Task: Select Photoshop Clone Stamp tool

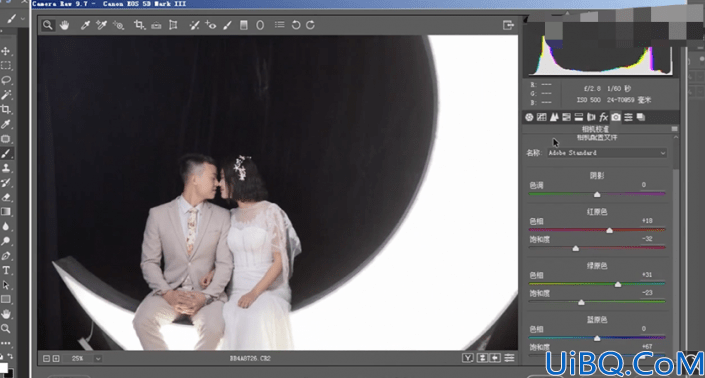Action: pyautogui.click(x=6, y=168)
